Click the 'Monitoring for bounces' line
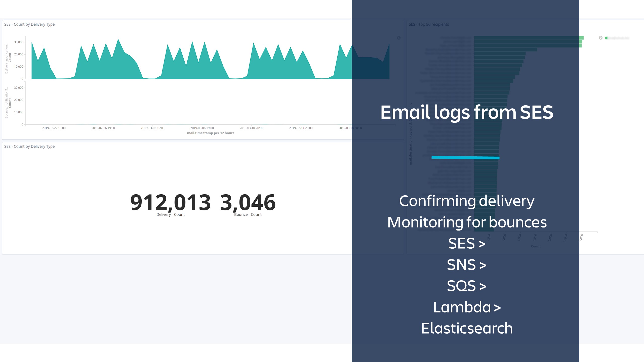Image resolution: width=644 pixels, height=362 pixels. pos(467,222)
